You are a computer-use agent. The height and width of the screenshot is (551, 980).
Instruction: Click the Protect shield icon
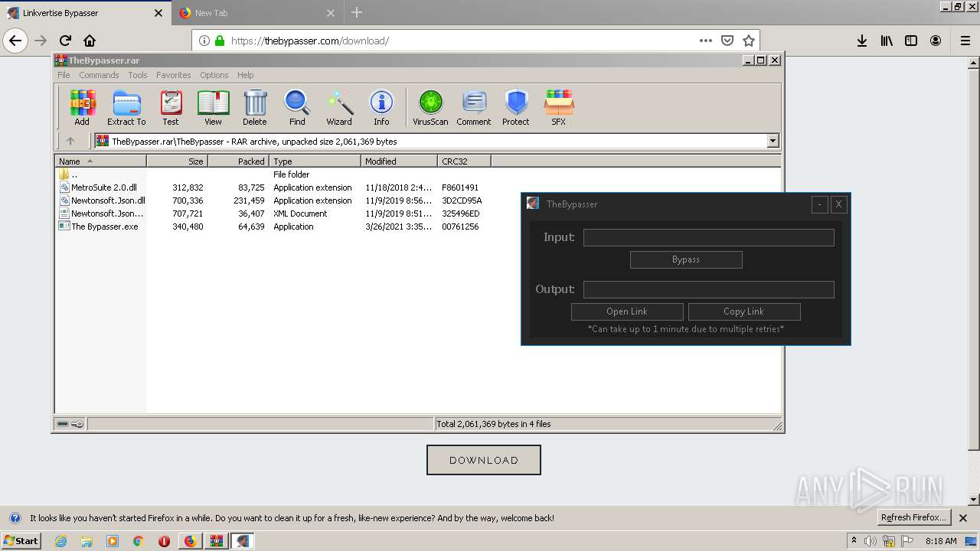coord(516,107)
